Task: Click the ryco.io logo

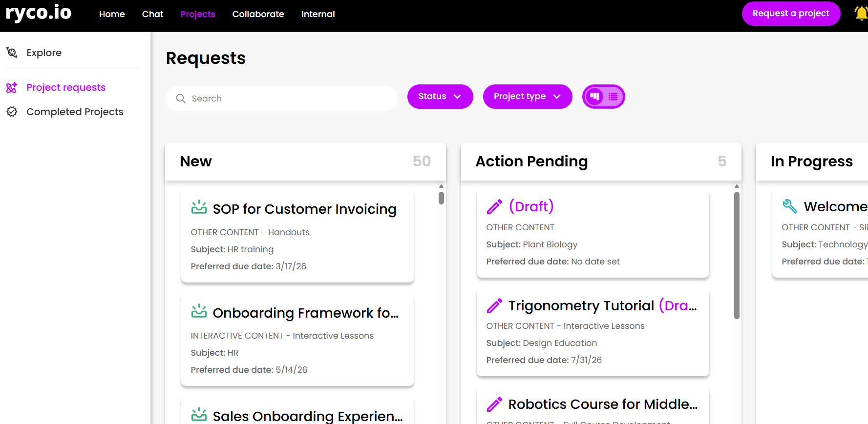Action: pyautogui.click(x=38, y=13)
